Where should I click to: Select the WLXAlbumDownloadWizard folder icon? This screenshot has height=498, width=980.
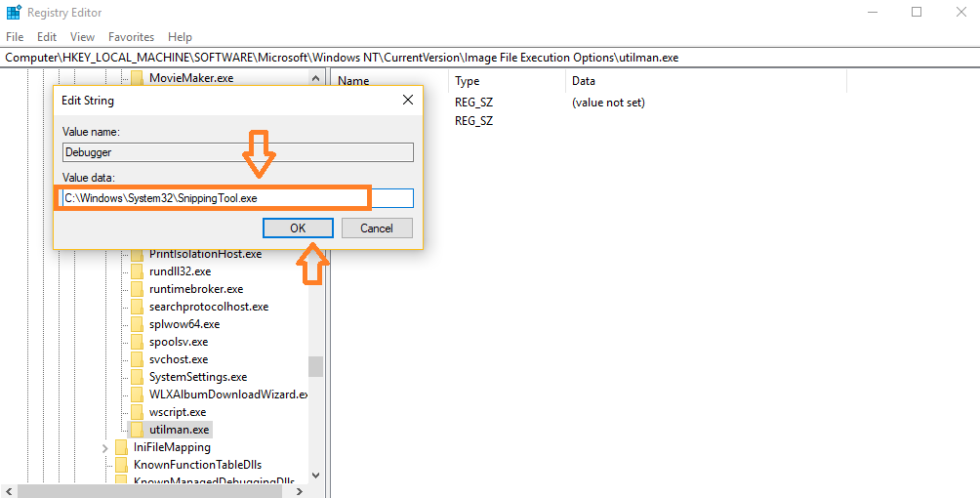[x=138, y=394]
